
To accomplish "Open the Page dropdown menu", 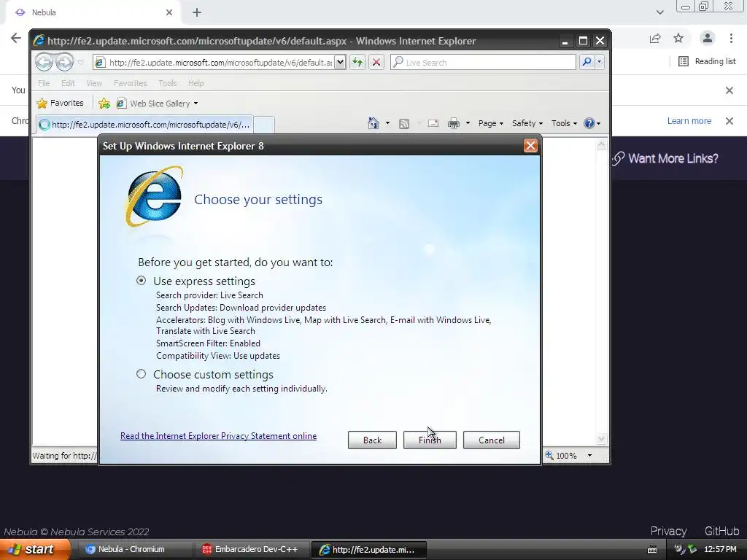I will point(491,123).
